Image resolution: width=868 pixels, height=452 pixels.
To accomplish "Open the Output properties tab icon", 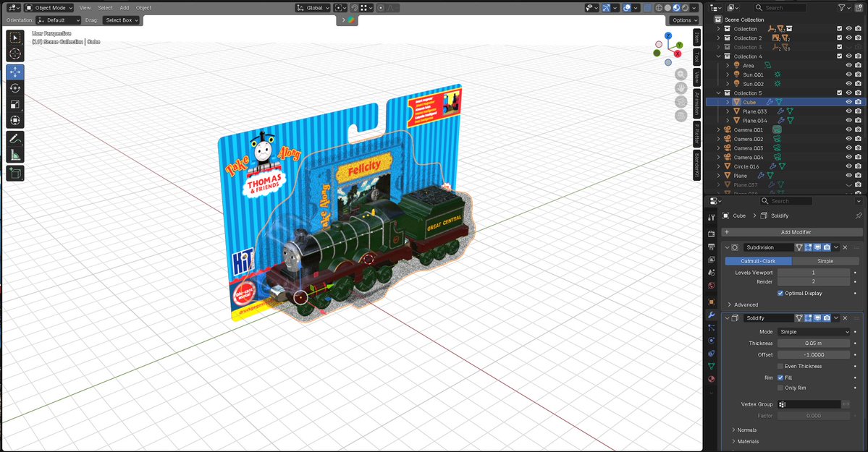I will (x=712, y=247).
